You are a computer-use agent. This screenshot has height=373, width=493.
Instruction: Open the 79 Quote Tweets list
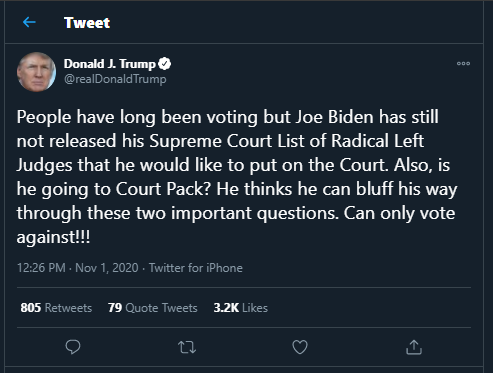coord(153,308)
